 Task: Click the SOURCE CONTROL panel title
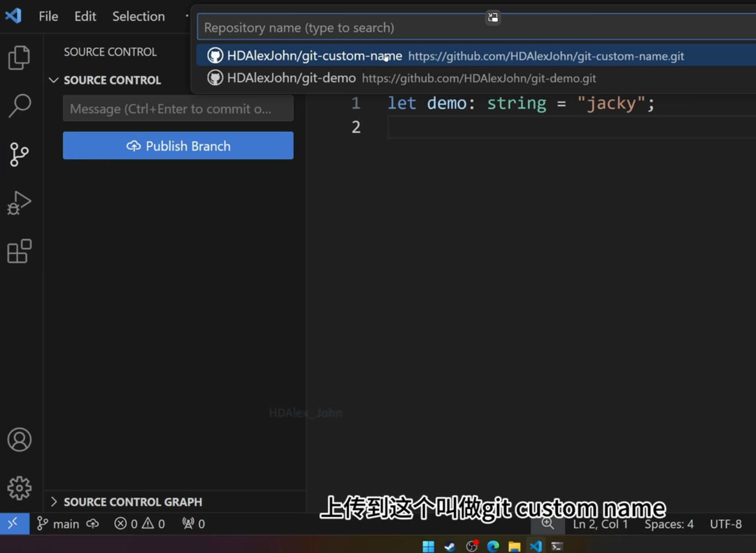(x=110, y=52)
